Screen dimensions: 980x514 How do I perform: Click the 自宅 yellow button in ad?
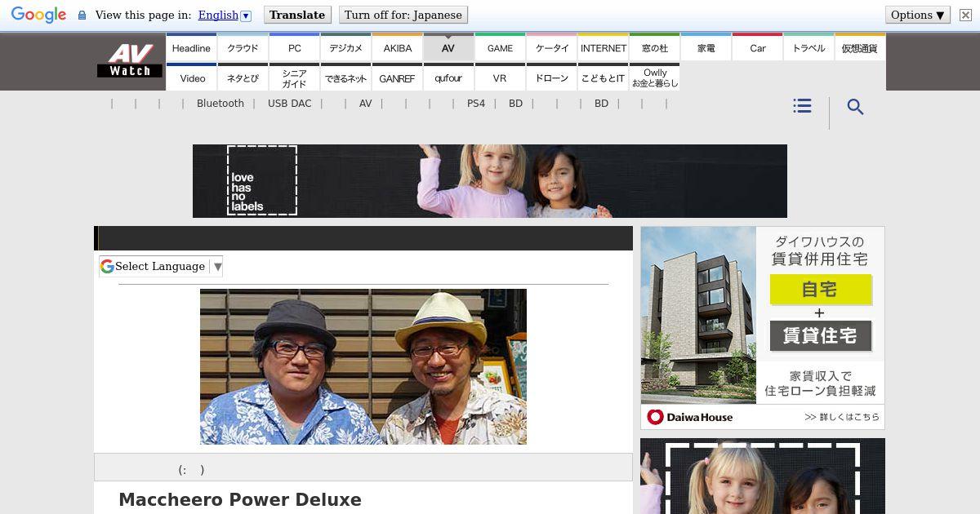(821, 290)
